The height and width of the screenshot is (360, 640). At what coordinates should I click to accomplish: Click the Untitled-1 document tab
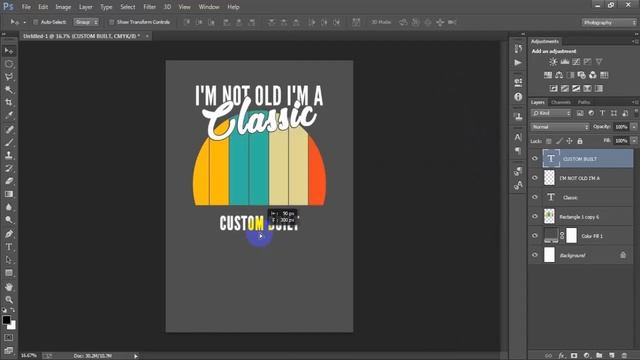click(x=81, y=36)
